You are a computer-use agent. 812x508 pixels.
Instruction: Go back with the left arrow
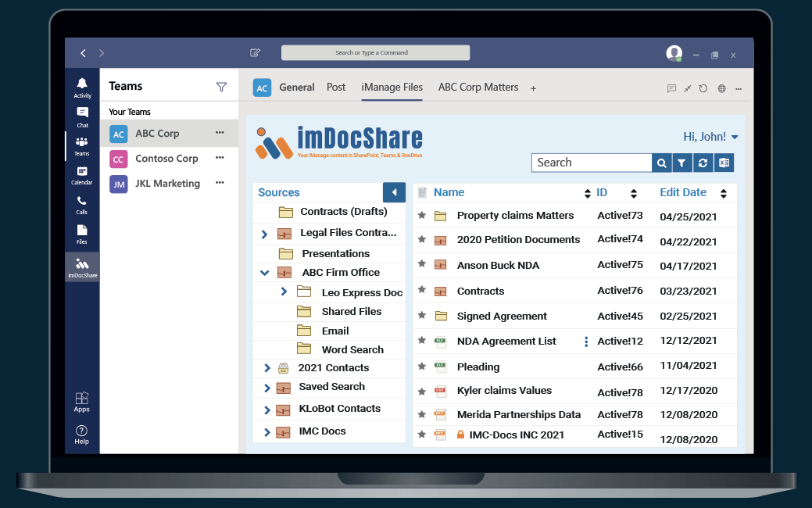84,53
